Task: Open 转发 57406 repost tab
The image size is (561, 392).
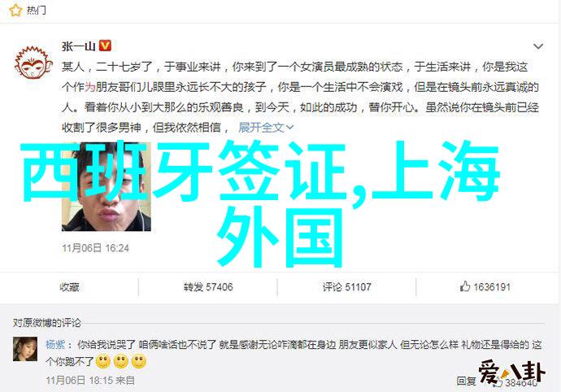Action: 208,287
